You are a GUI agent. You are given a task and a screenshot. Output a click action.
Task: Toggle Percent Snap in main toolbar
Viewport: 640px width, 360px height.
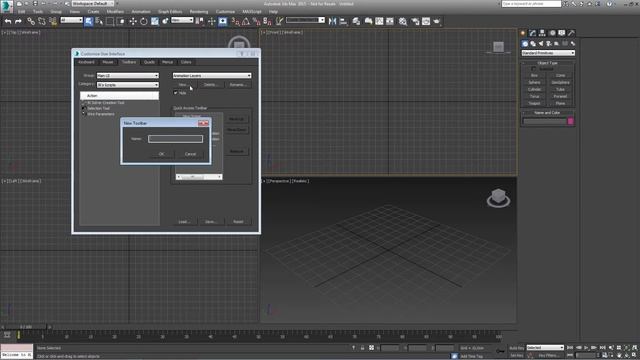click(257, 21)
